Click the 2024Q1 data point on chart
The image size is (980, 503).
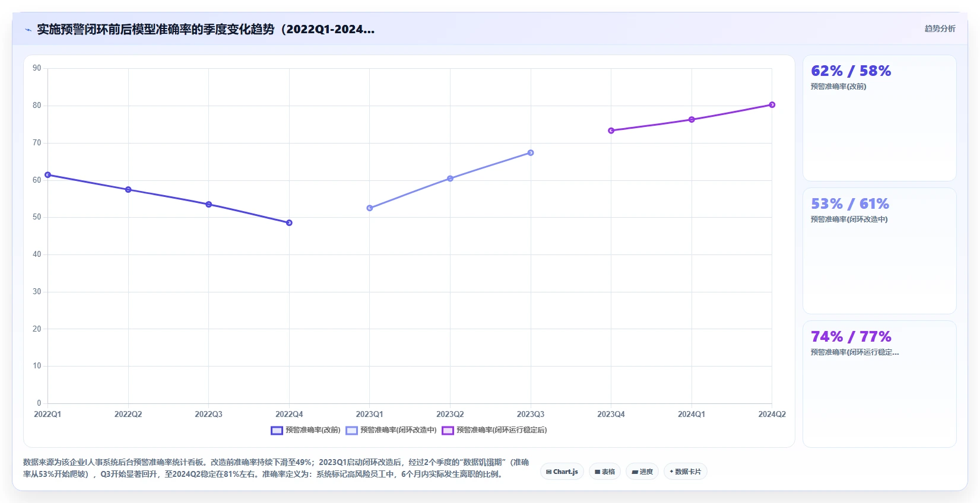pos(692,120)
